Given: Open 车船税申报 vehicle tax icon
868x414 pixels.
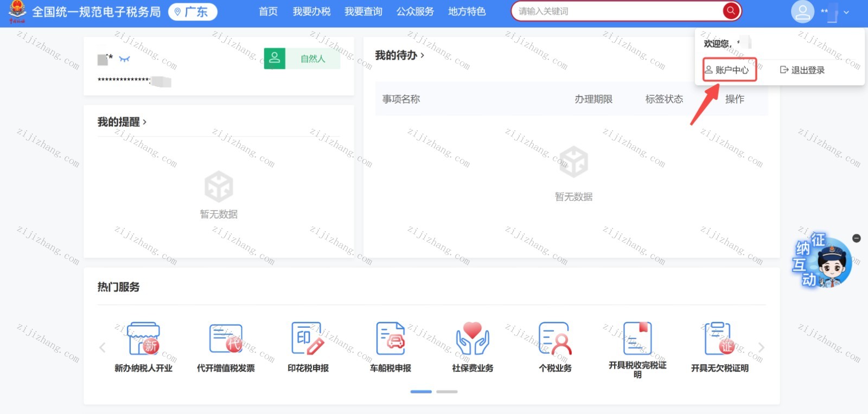Looking at the screenshot, I should [x=391, y=339].
